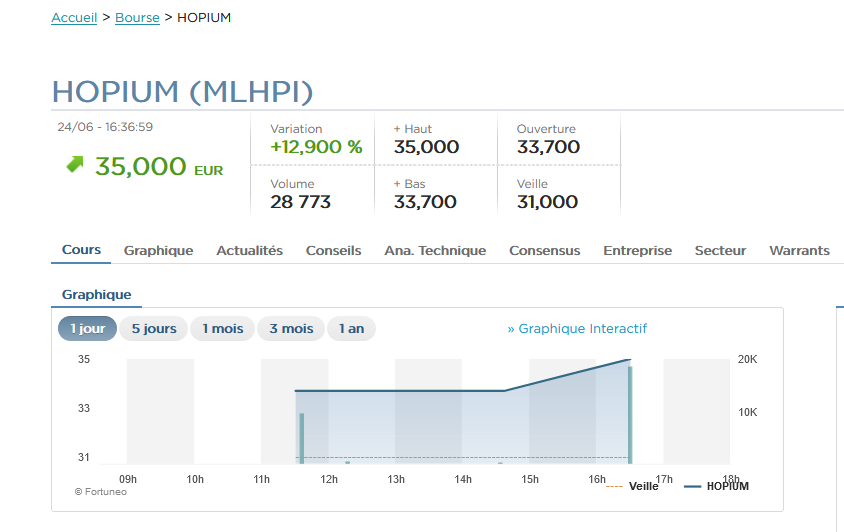This screenshot has height=532, width=844.
Task: Select the Graphique sub-tab above the chart
Action: point(96,295)
